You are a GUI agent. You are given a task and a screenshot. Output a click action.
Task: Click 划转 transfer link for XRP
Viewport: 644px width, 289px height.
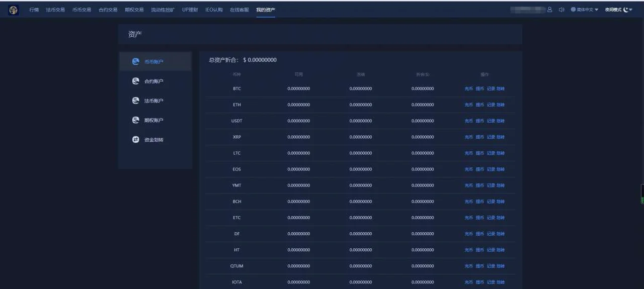(501, 137)
